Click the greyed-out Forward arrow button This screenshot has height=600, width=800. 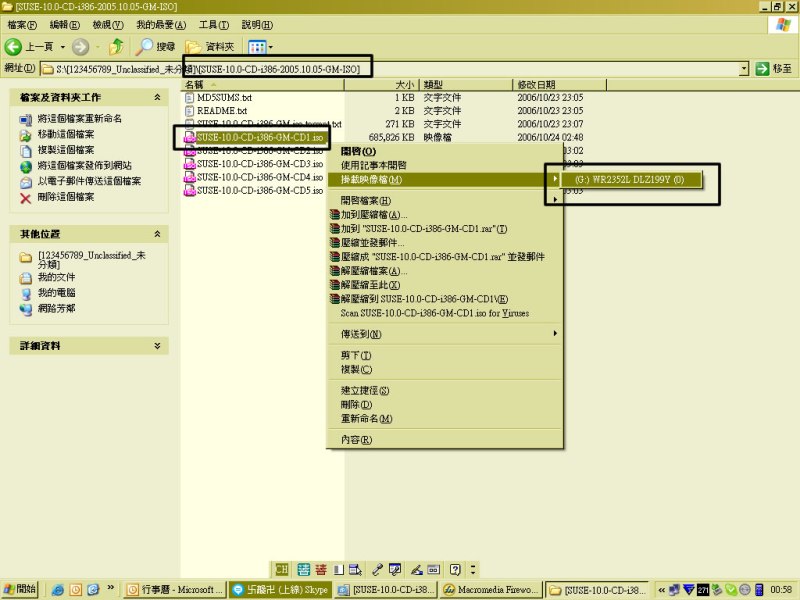point(80,47)
